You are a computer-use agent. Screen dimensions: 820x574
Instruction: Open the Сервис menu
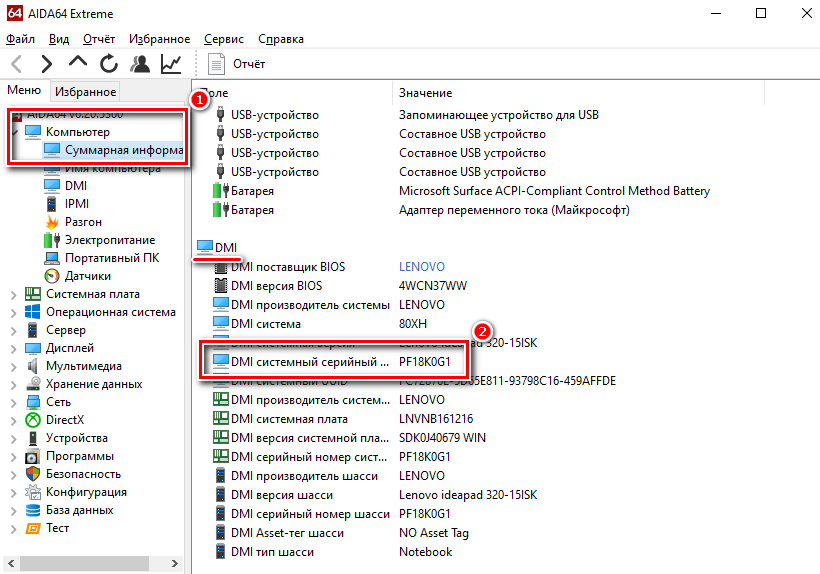[x=223, y=39]
